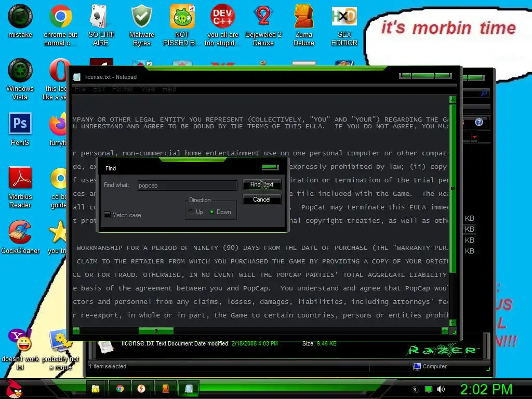The width and height of the screenshot is (532, 399).
Task: Open the 'CockCleaner' CCleaner icon
Action: [x=20, y=237]
